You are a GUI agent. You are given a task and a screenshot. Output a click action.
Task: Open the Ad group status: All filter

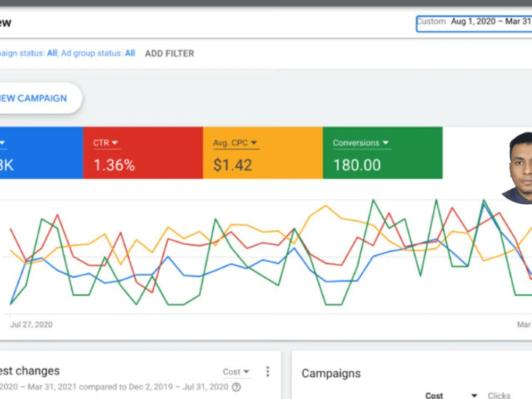tap(98, 53)
